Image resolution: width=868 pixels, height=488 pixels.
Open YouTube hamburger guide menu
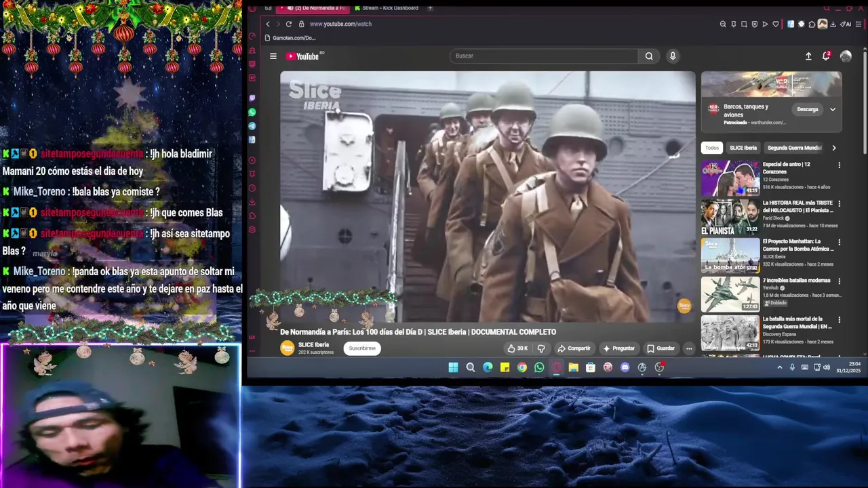click(273, 56)
